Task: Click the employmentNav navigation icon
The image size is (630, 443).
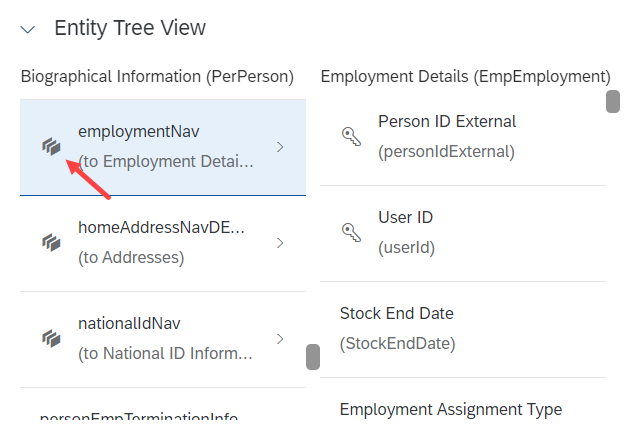Action: point(51,147)
